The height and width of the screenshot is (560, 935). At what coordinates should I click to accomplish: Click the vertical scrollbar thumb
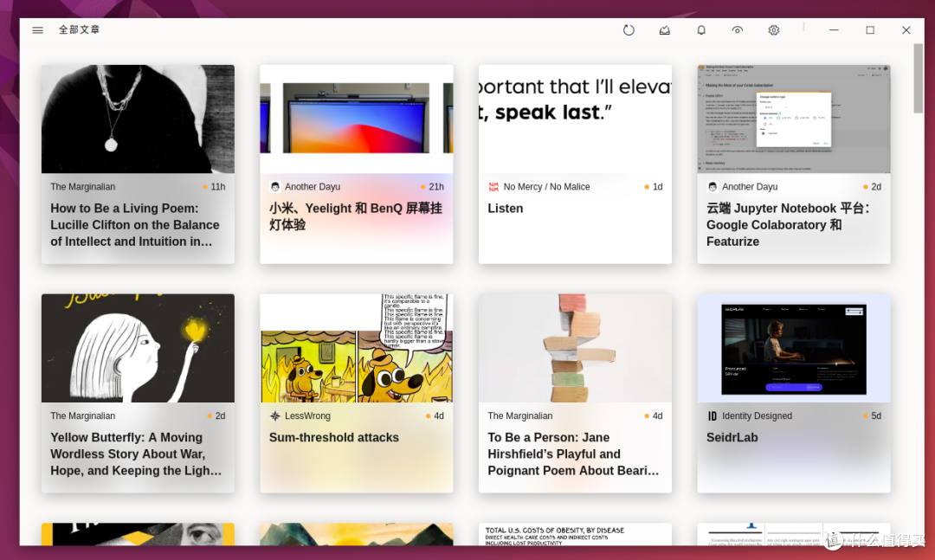[x=918, y=89]
